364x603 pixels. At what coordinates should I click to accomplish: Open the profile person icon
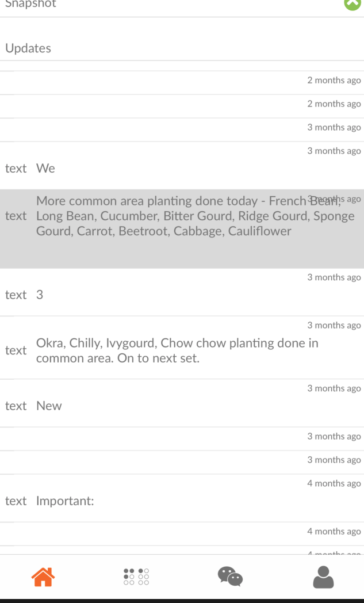[x=323, y=577]
